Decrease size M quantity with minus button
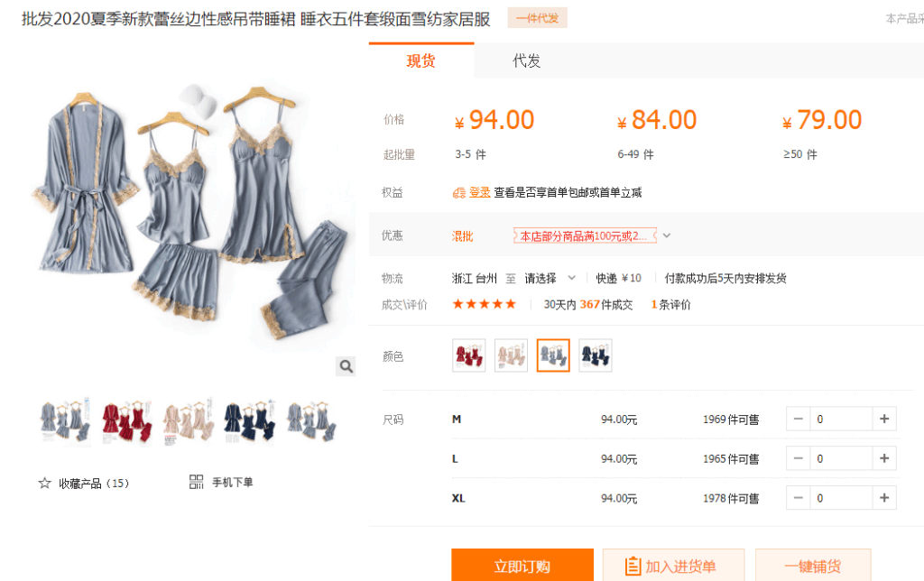Image resolution: width=924 pixels, height=581 pixels. tap(799, 419)
